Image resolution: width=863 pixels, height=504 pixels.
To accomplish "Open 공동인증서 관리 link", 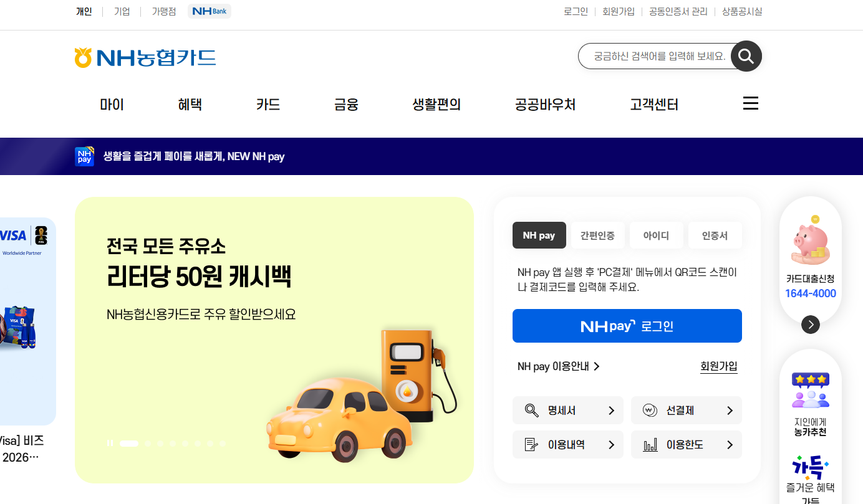I will pyautogui.click(x=678, y=11).
